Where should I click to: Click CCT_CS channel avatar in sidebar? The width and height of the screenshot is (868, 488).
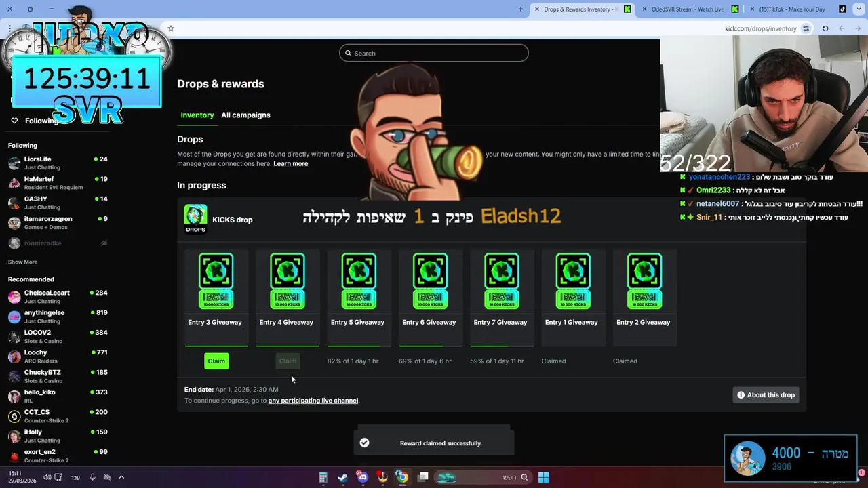[x=14, y=416]
